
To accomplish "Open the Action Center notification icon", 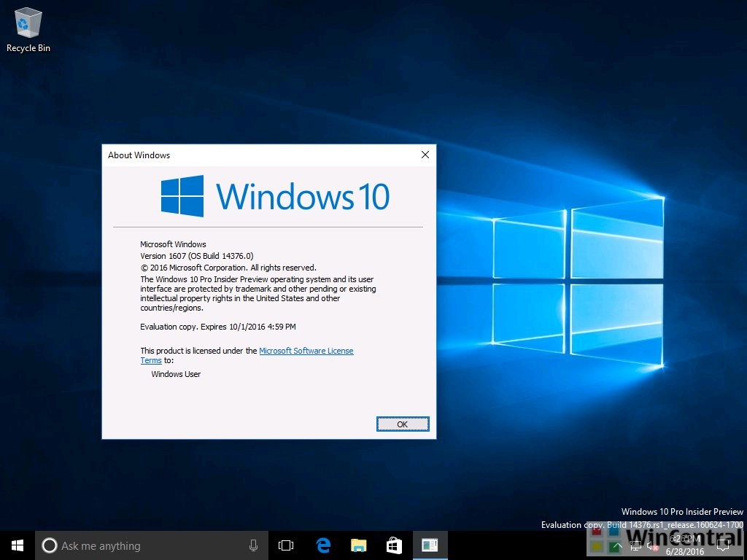I will (723, 545).
